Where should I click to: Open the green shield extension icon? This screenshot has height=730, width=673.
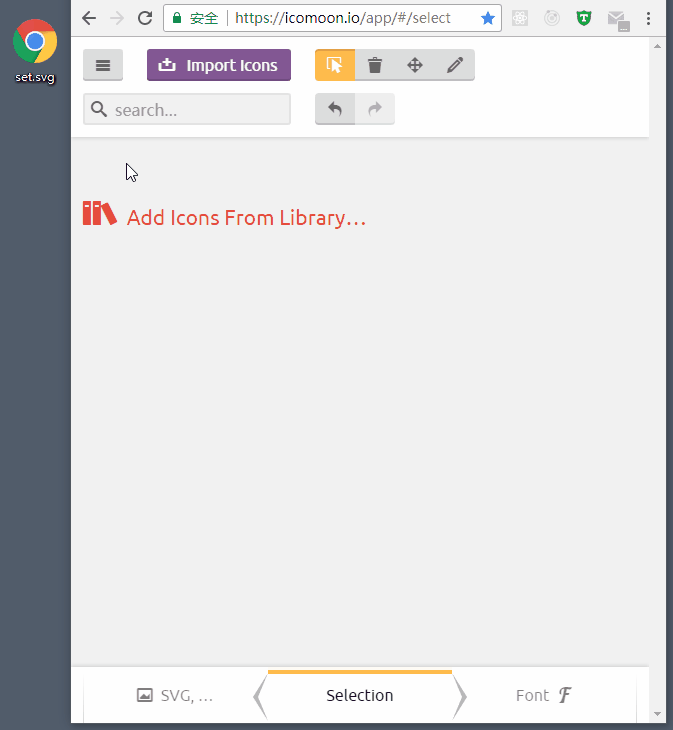pos(584,18)
